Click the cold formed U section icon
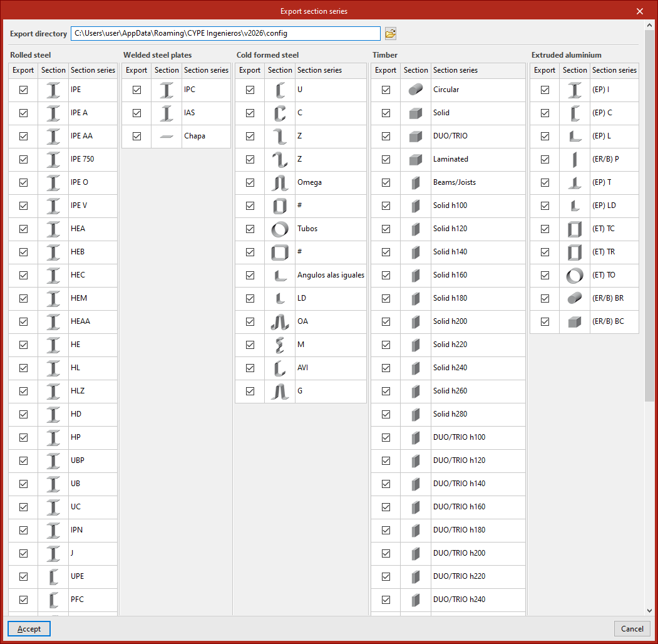The width and height of the screenshot is (658, 644). pyautogui.click(x=280, y=90)
